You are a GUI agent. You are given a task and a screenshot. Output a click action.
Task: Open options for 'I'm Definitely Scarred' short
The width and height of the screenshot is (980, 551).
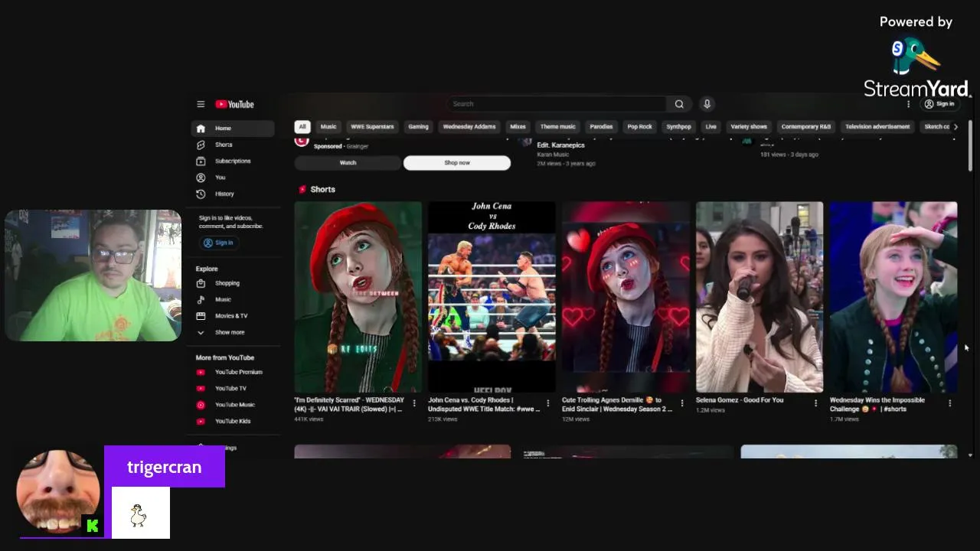414,403
